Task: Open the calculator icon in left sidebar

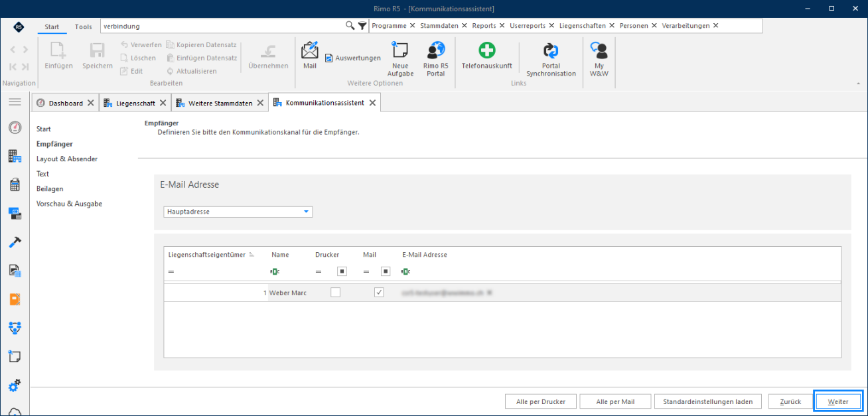Action: [15, 184]
